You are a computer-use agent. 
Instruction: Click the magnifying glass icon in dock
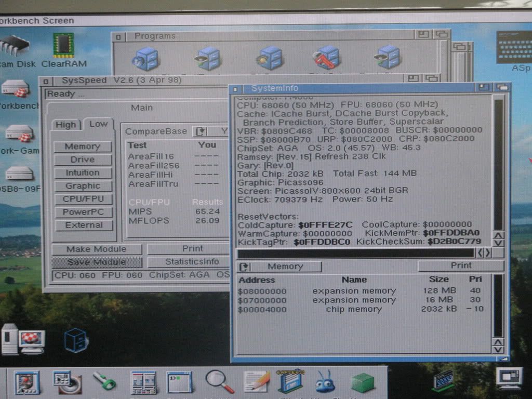click(219, 381)
